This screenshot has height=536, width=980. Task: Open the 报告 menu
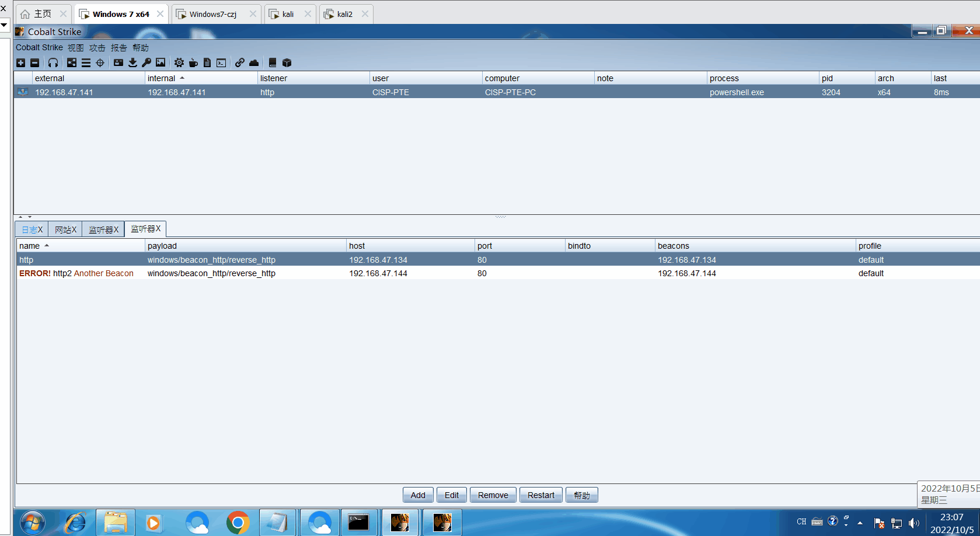click(119, 48)
